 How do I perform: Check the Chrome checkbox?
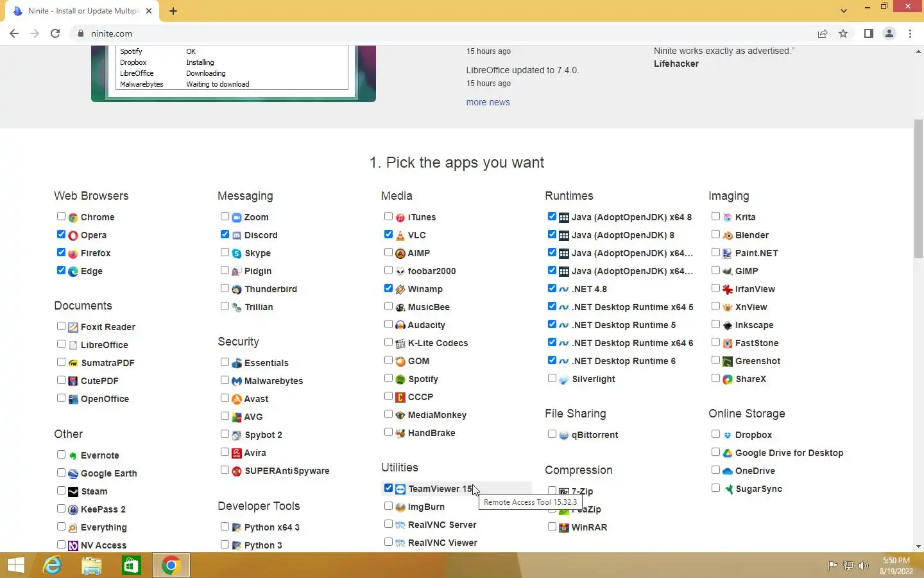click(x=61, y=216)
